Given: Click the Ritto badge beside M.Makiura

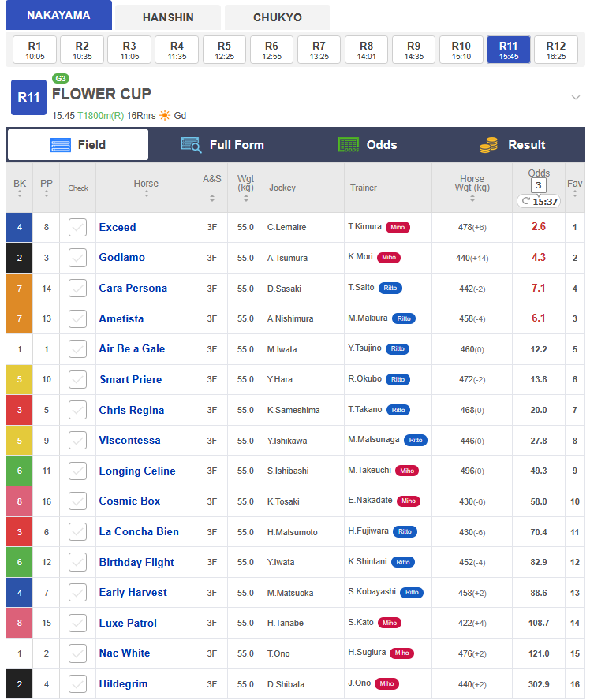Looking at the screenshot, I should click(x=404, y=318).
